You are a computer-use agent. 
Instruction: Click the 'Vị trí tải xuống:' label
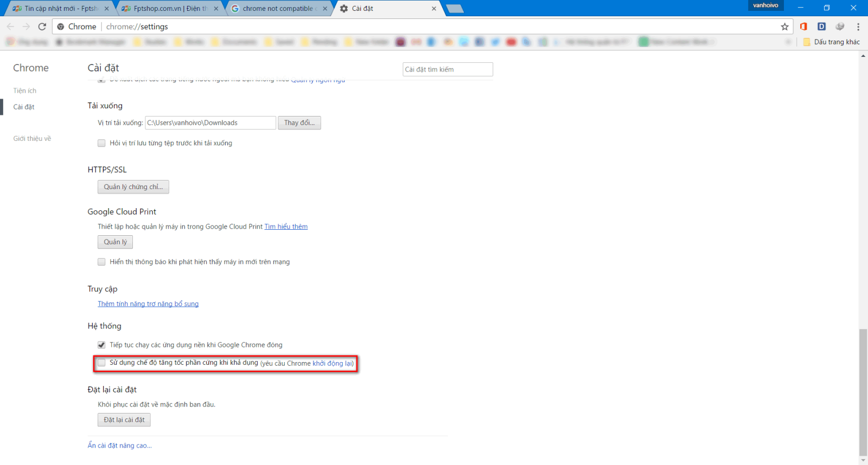(x=120, y=123)
